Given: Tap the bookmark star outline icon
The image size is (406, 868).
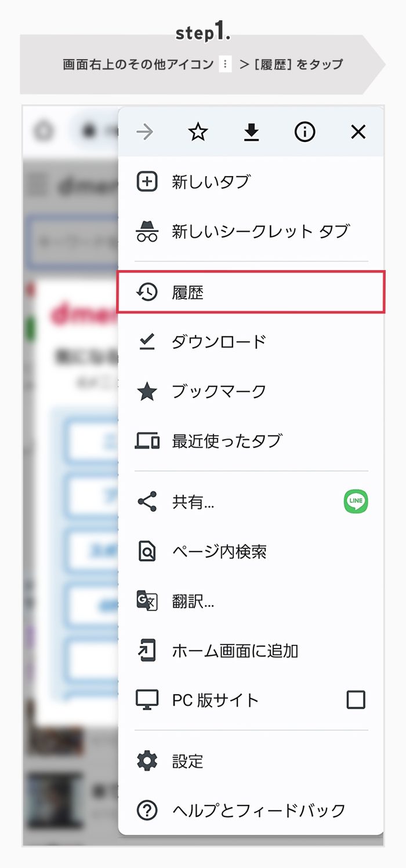Looking at the screenshot, I should tap(198, 133).
